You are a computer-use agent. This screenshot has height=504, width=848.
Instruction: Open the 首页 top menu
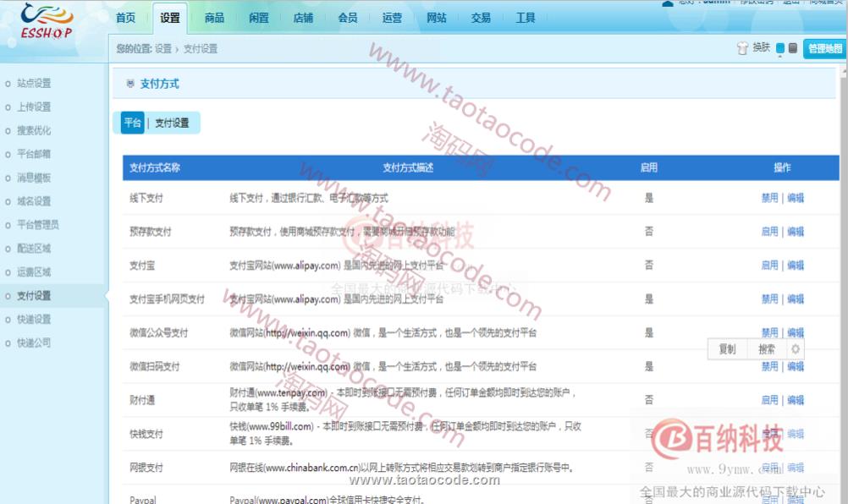click(125, 18)
